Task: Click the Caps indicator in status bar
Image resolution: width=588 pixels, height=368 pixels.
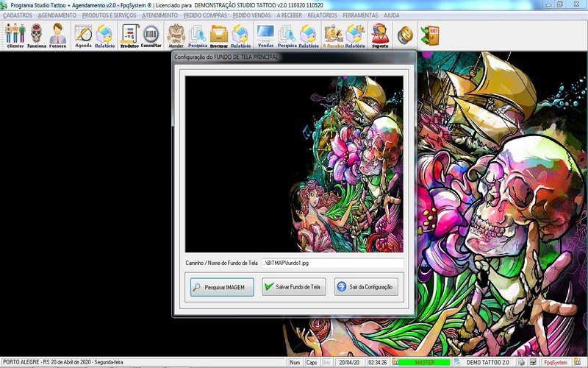Action: click(311, 362)
